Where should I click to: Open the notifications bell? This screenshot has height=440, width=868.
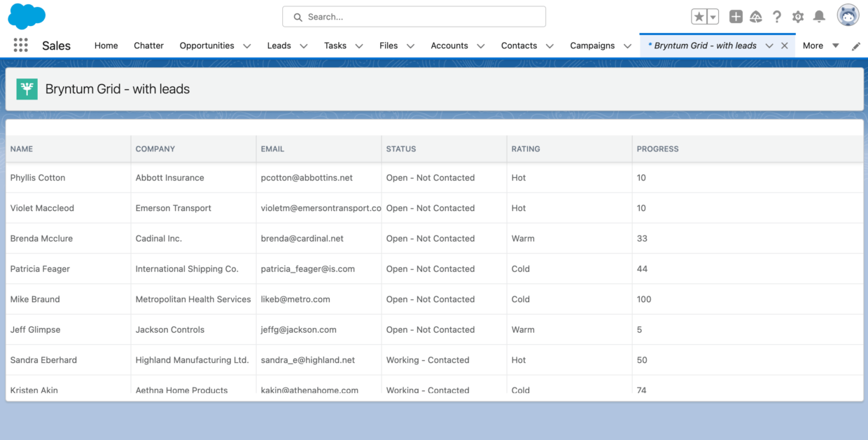coord(819,16)
